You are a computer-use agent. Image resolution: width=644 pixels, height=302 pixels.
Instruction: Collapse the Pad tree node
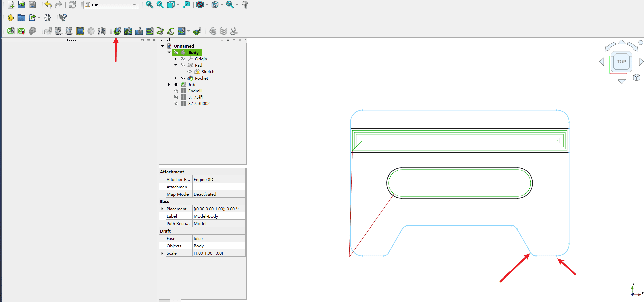coord(176,65)
